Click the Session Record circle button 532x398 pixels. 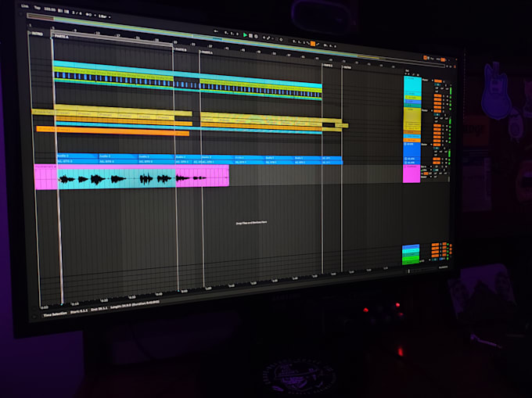coord(282,40)
